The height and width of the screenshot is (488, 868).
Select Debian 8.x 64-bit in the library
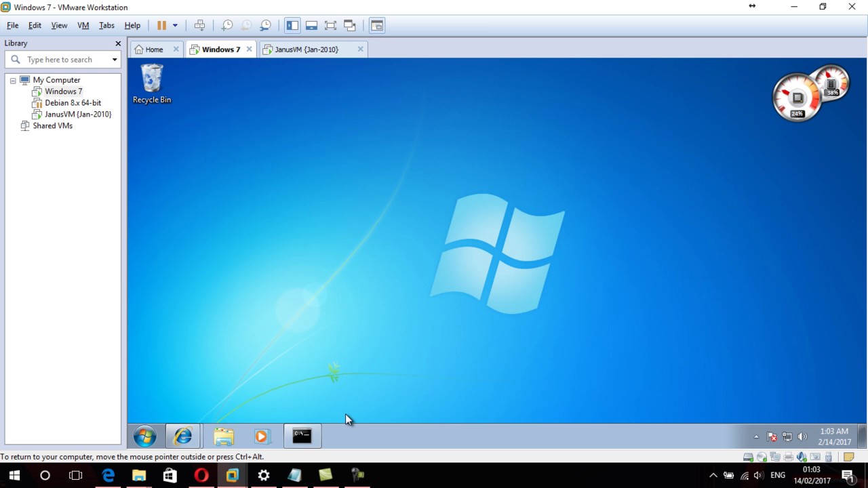pos(73,103)
